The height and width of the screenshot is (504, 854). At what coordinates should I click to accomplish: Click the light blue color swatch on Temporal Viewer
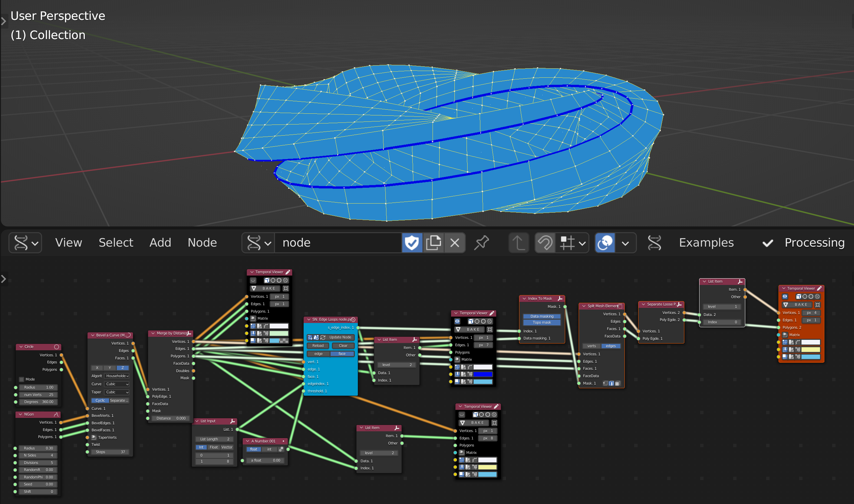274,340
